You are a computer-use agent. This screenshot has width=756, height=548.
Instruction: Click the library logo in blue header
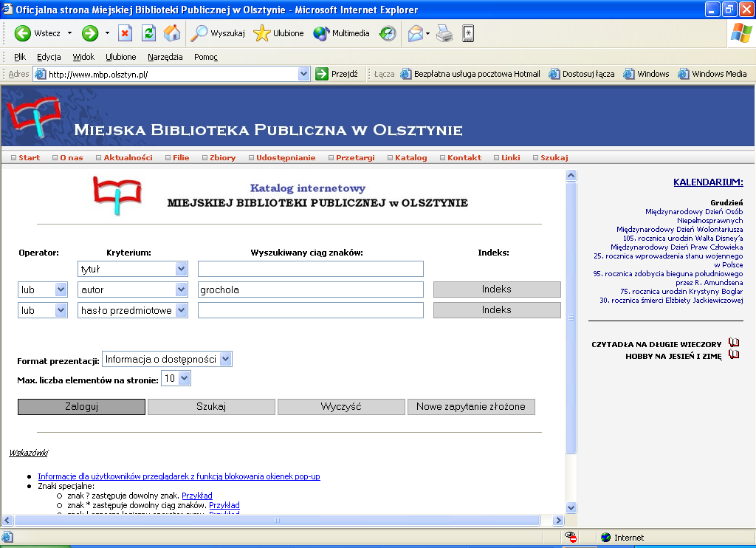(x=35, y=116)
